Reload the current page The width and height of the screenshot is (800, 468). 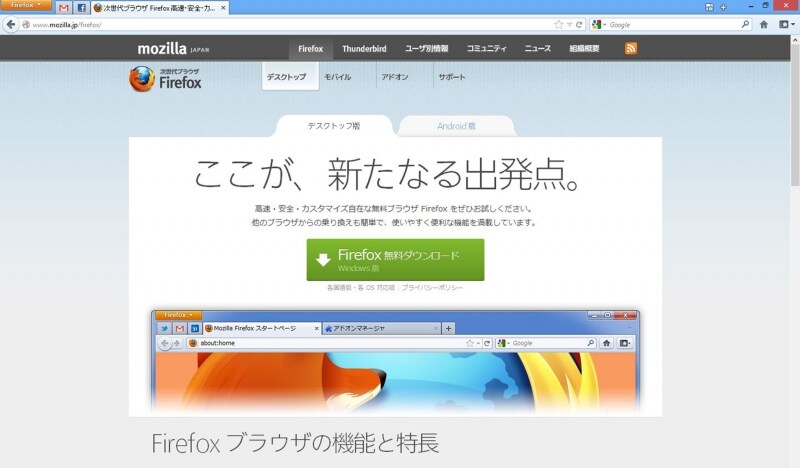(579, 24)
